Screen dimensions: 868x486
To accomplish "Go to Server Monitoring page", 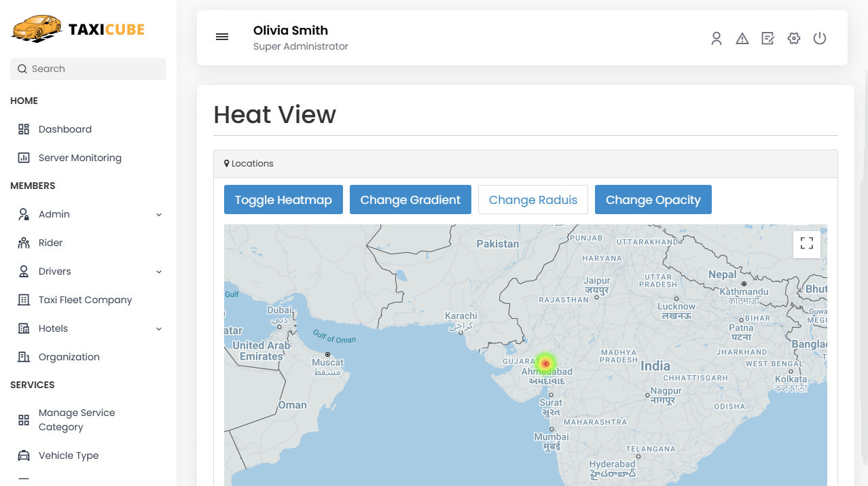I will pos(79,158).
